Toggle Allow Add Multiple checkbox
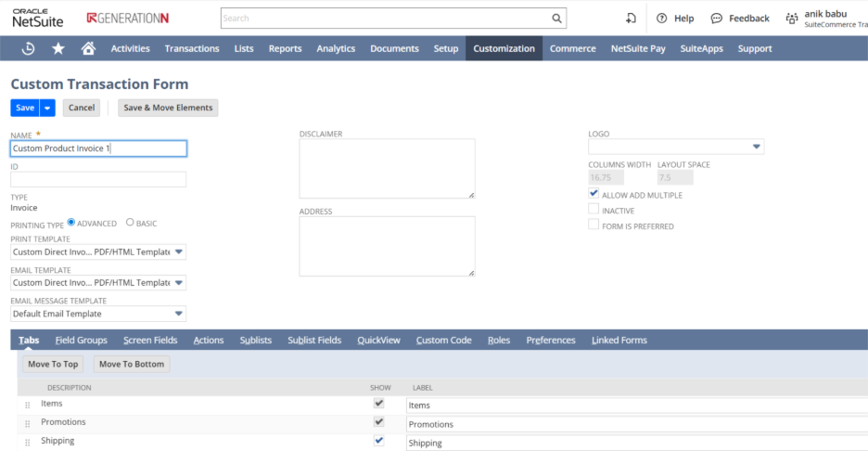Viewport: 868px width, 451px height. [594, 194]
